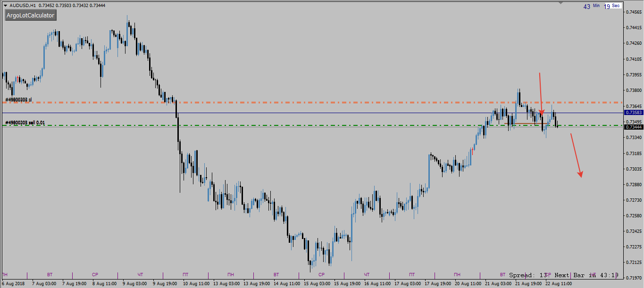Click the "20 Aug 11:00" time label
The width and height of the screenshot is (644, 288).
(x=468, y=284)
